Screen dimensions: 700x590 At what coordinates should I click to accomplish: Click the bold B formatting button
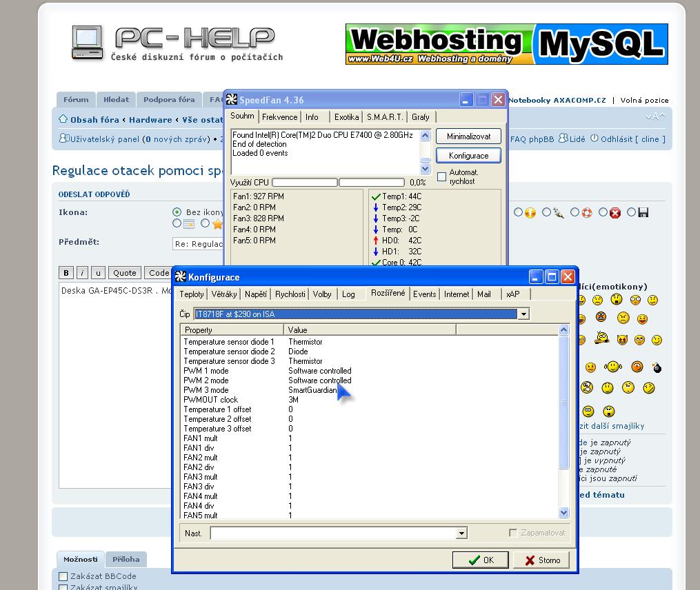66,273
